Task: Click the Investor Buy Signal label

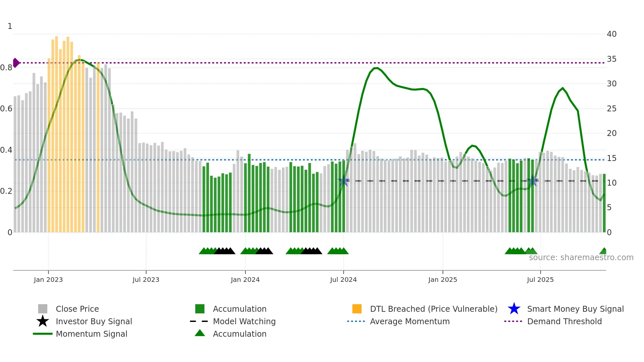Action: point(94,321)
